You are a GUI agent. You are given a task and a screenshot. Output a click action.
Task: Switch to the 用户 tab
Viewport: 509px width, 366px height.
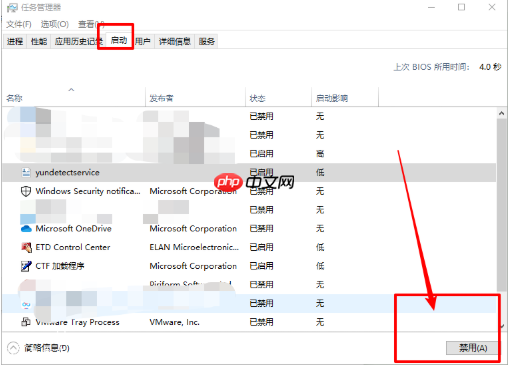tap(143, 41)
